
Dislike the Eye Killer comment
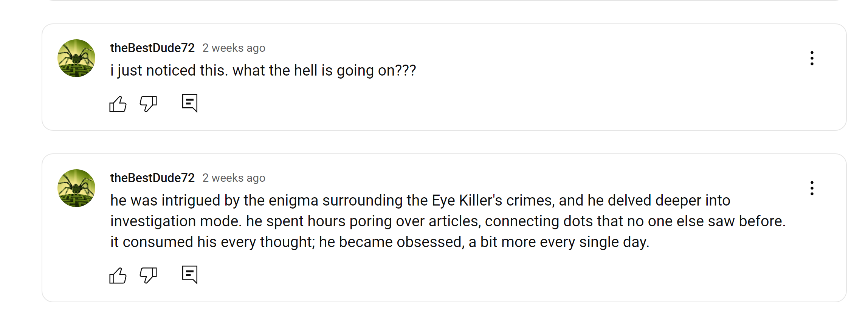click(148, 275)
